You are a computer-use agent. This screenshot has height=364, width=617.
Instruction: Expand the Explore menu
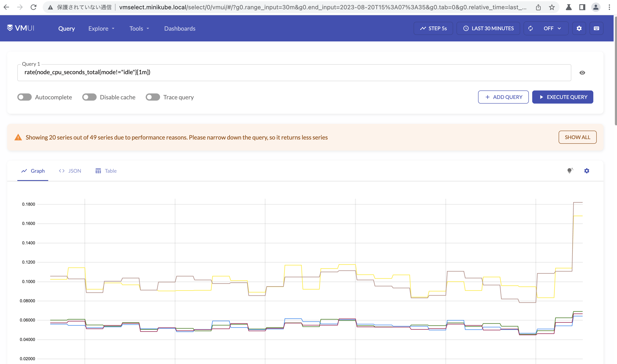click(x=101, y=29)
